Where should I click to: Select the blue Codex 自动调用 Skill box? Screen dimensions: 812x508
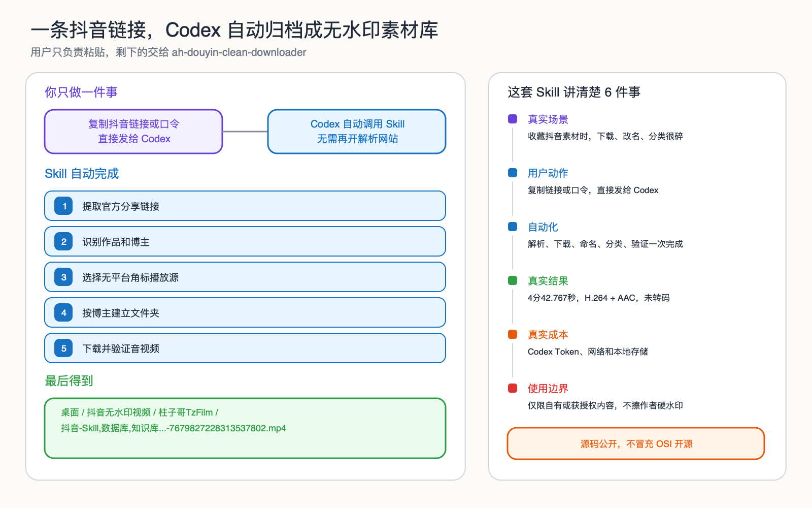(357, 132)
